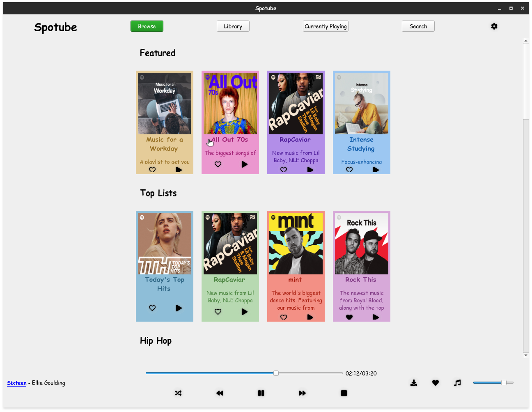Play the Music for a Workday playlist
The height and width of the screenshot is (412, 532).
pyautogui.click(x=179, y=170)
